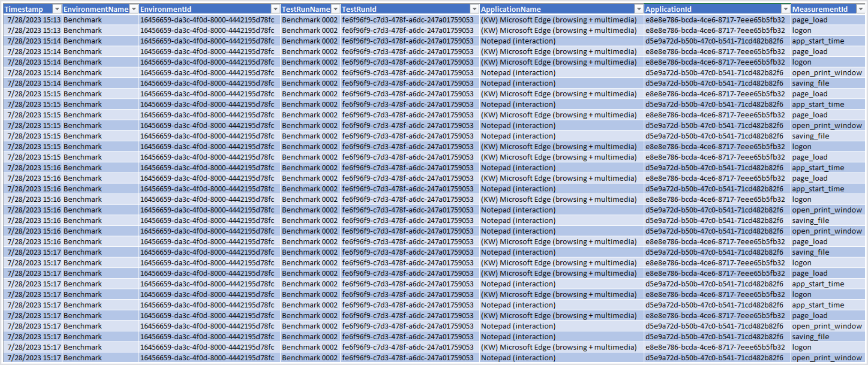868x365 pixels.
Task: Select the open_print_window cell at 15:14
Action: [827, 73]
